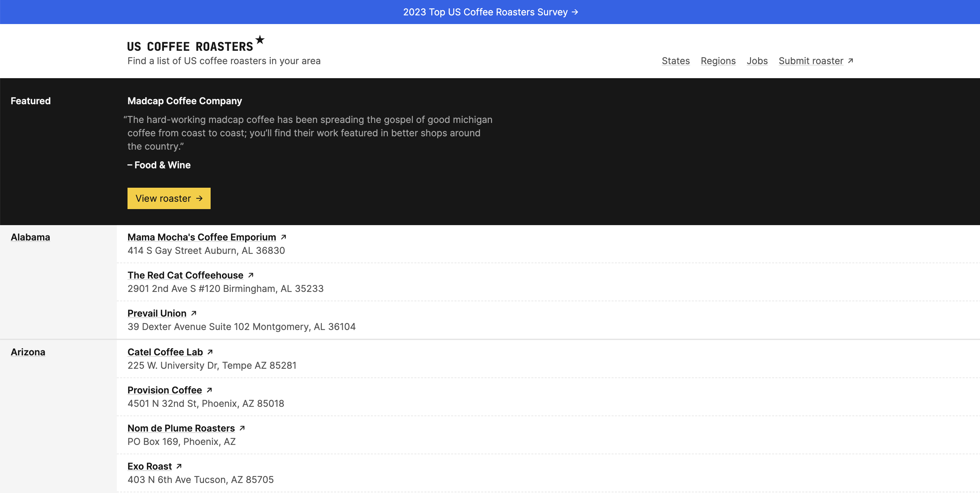Click the US Coffee Roasters logo title
Image resolution: width=980 pixels, height=493 pixels.
[190, 46]
